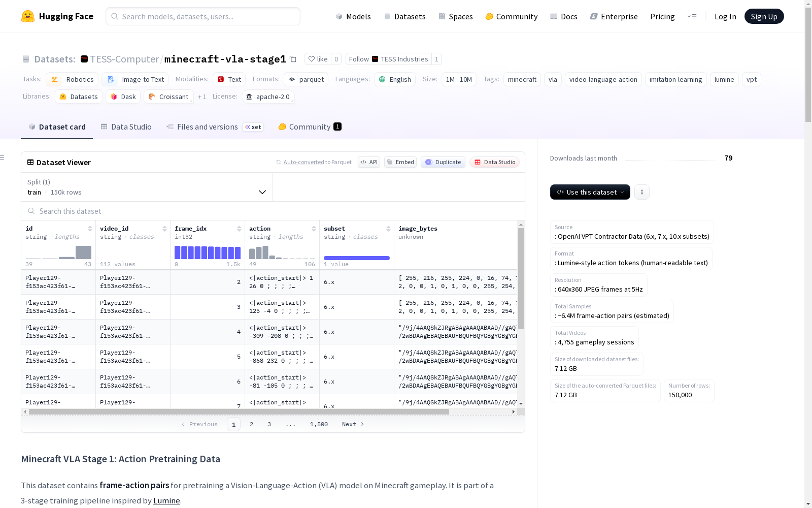Select the Image-to-Text task tag
The image size is (812, 508).
point(135,79)
